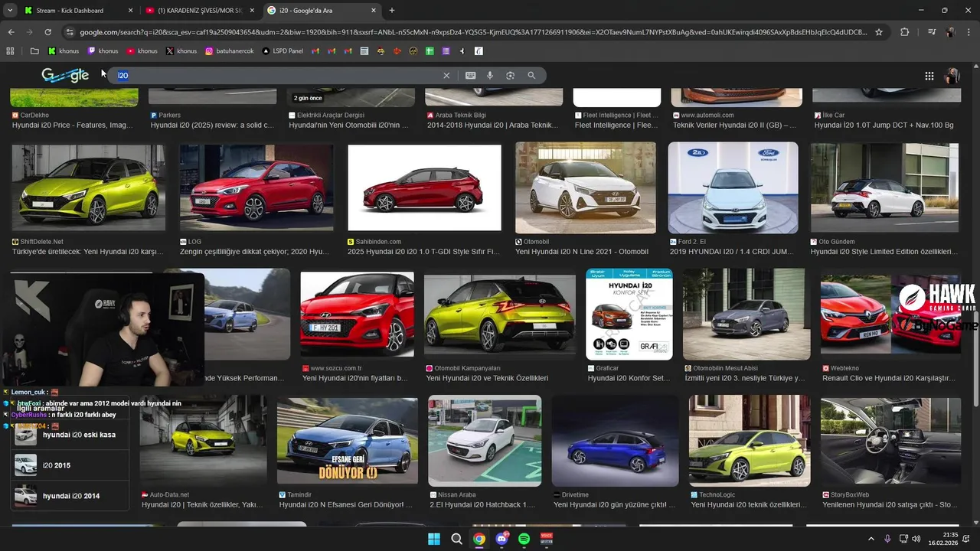This screenshot has height=551, width=980.
Task: Switch to KARADENİZ ŞİVESİ YouTube tab
Action: click(x=200, y=11)
